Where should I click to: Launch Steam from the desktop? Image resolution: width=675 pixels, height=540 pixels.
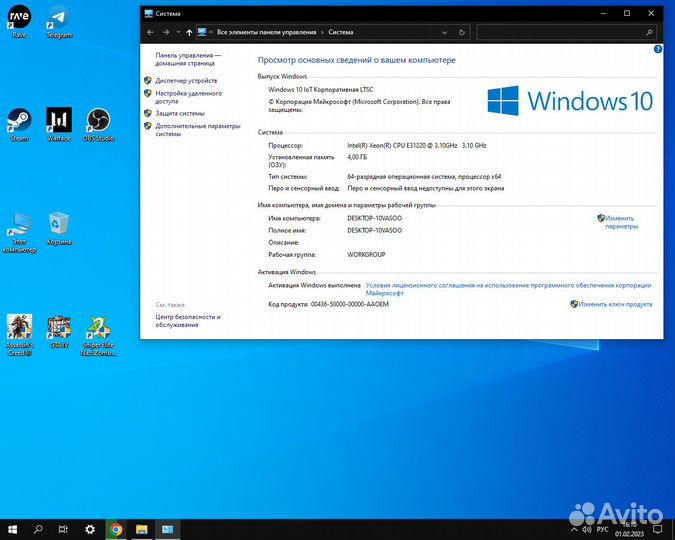coord(19,125)
